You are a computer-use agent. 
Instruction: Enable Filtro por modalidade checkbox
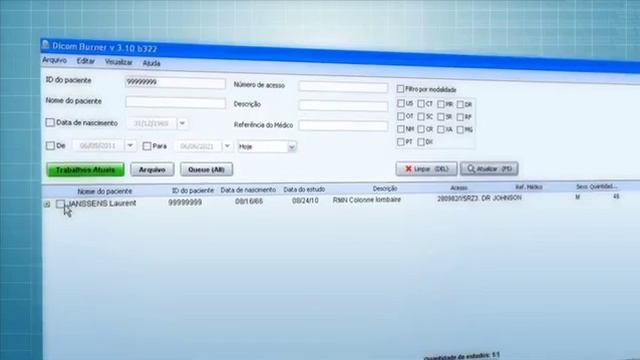pyautogui.click(x=400, y=89)
